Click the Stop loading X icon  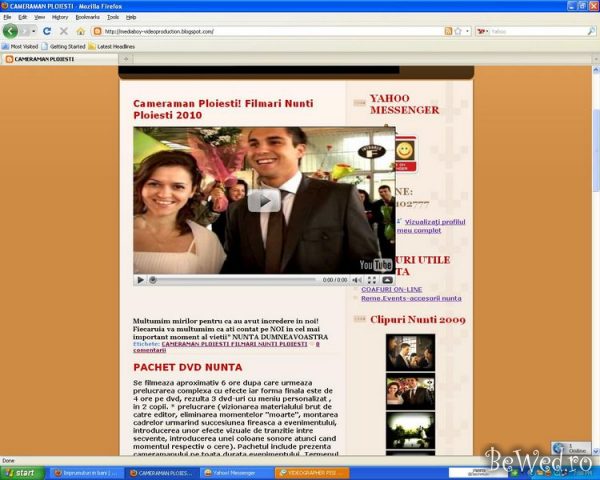[x=64, y=31]
